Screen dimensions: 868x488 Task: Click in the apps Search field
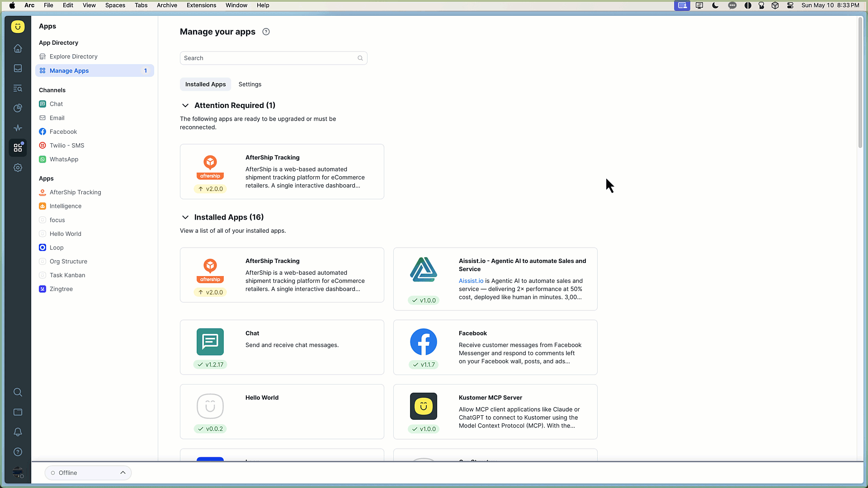pyautogui.click(x=274, y=58)
